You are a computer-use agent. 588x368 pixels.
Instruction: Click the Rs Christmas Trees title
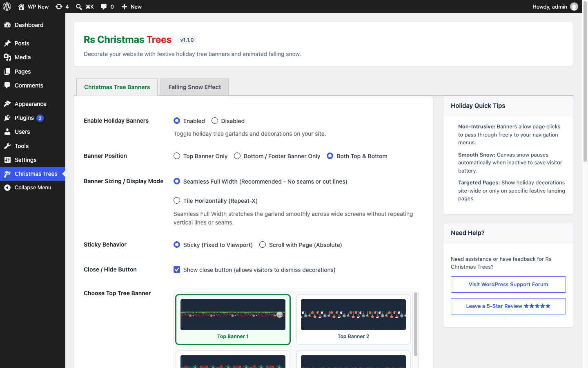point(127,40)
